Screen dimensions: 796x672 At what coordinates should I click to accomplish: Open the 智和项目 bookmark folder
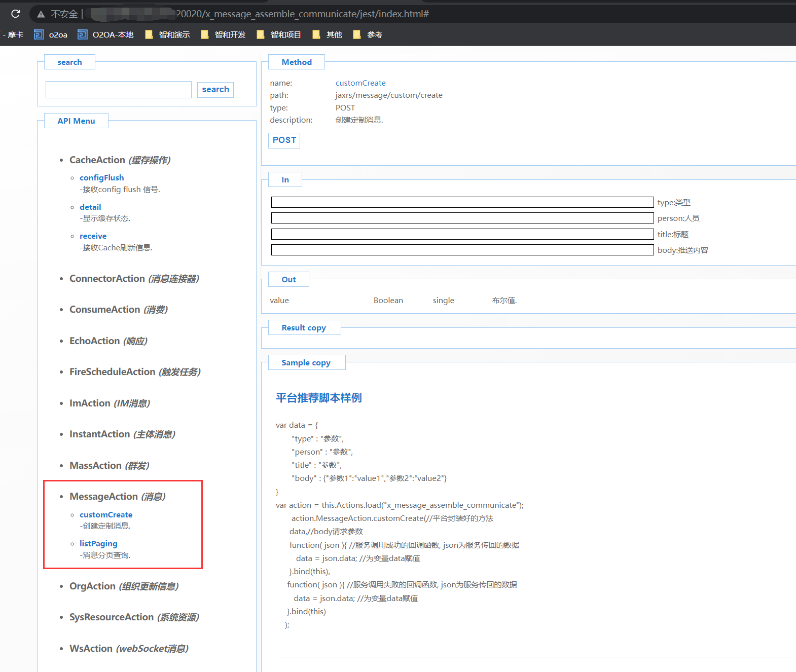coord(279,34)
